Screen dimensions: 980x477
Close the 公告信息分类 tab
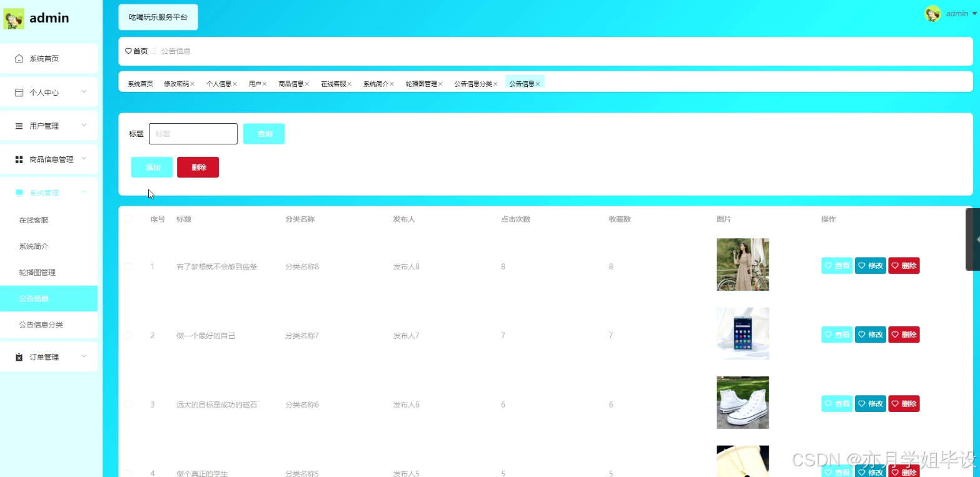click(495, 84)
